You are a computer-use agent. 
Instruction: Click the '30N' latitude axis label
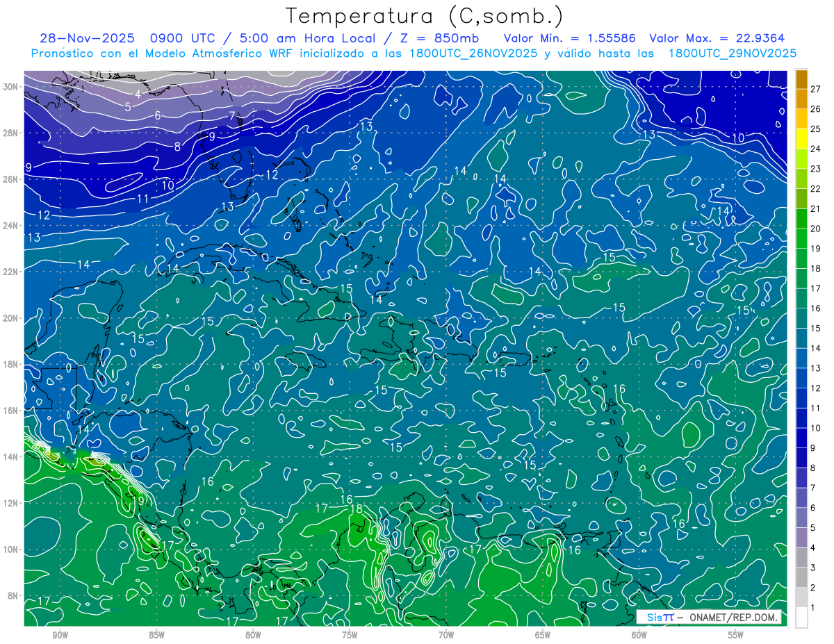click(11, 87)
